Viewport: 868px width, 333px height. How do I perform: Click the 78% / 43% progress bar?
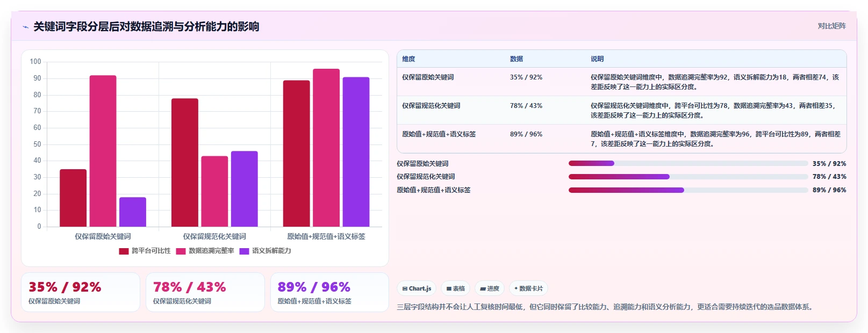(688, 177)
